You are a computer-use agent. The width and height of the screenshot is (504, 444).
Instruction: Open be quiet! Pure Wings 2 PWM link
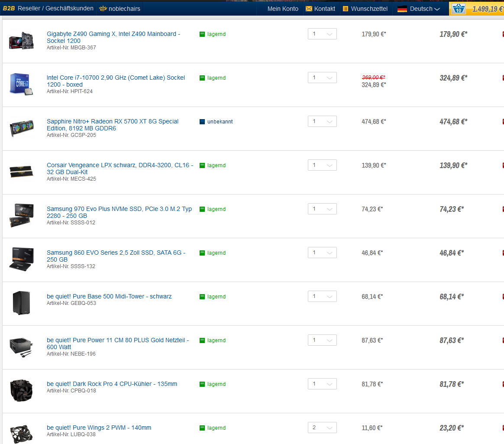tap(99, 427)
